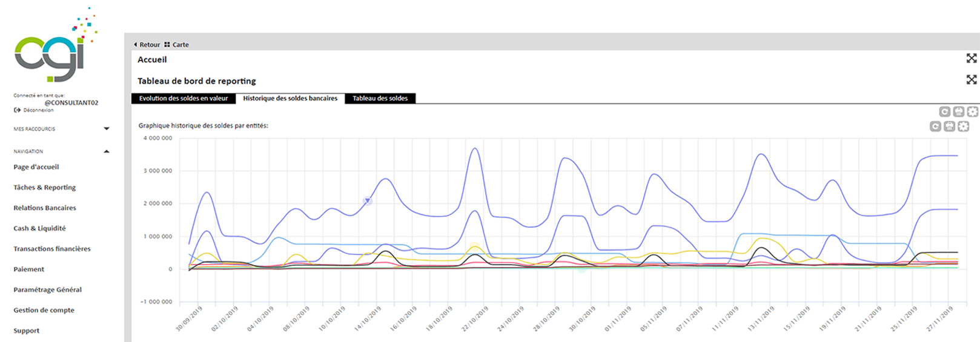
Task: Print the chart using lower printer icon
Action: (x=949, y=126)
